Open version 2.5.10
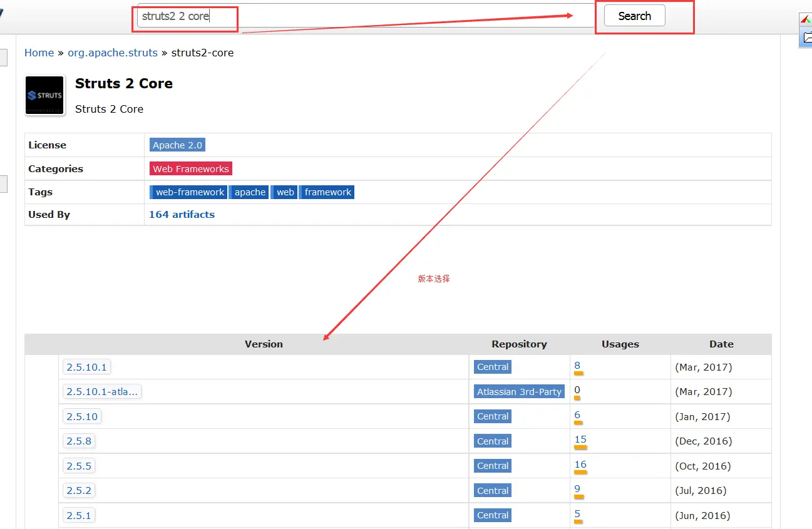812x529 pixels. click(x=82, y=416)
